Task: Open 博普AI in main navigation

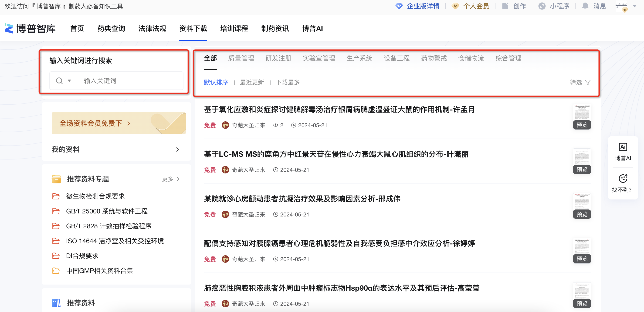Action: [x=312, y=28]
